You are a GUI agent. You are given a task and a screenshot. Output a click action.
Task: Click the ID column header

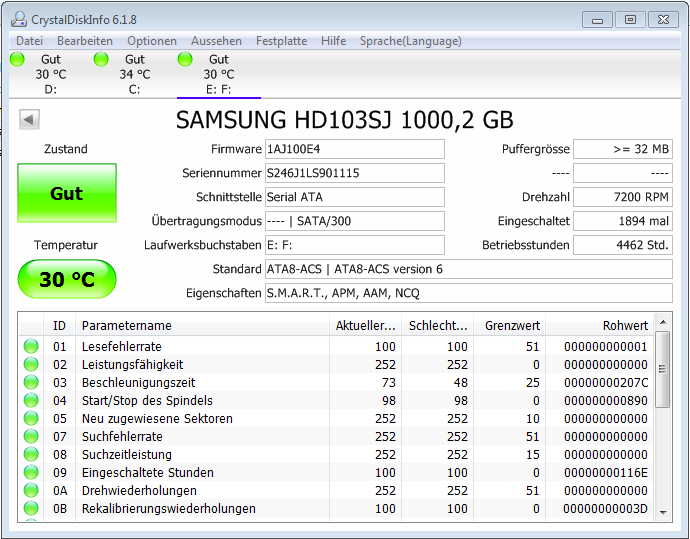coord(59,326)
